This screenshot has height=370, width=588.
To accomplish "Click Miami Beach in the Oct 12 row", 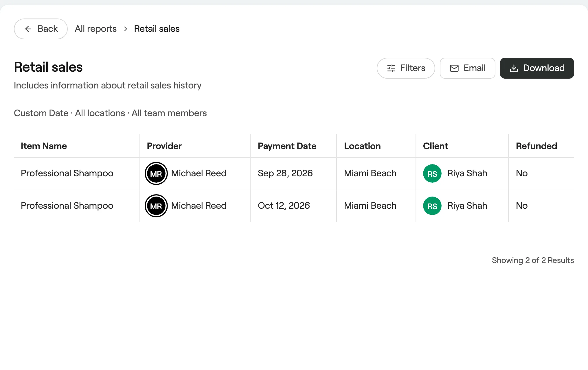I will [x=370, y=206].
